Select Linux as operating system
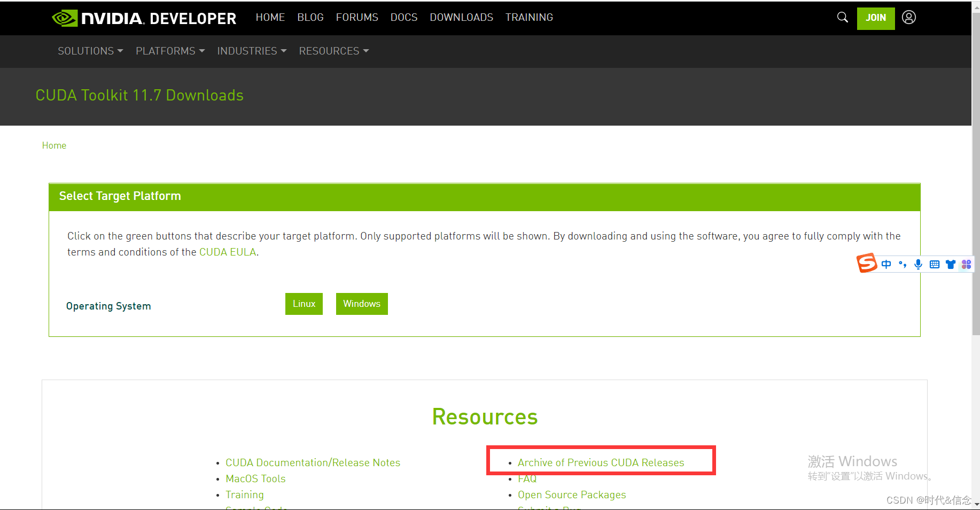Viewport: 980px width, 510px height. coord(304,304)
